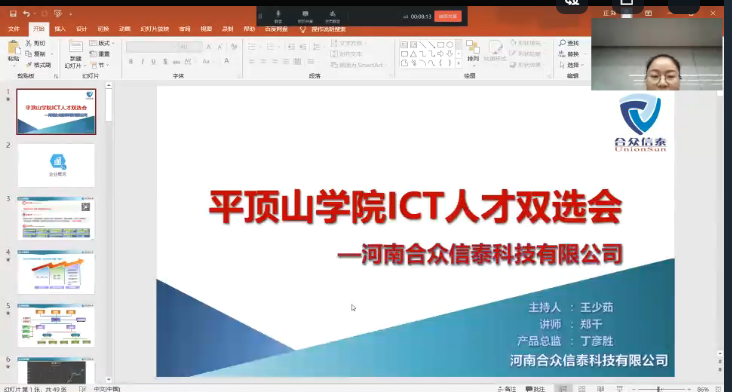This screenshot has width=732, height=392.
Task: Click the Paste (粘贴) clipboard icon
Action: [x=14, y=48]
